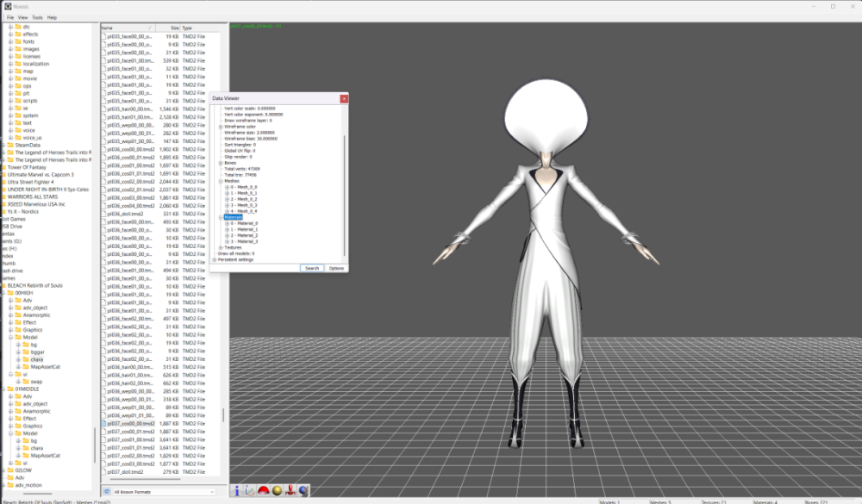Expand the Textures node in Data Viewer
862x504 pixels.
tap(221, 247)
